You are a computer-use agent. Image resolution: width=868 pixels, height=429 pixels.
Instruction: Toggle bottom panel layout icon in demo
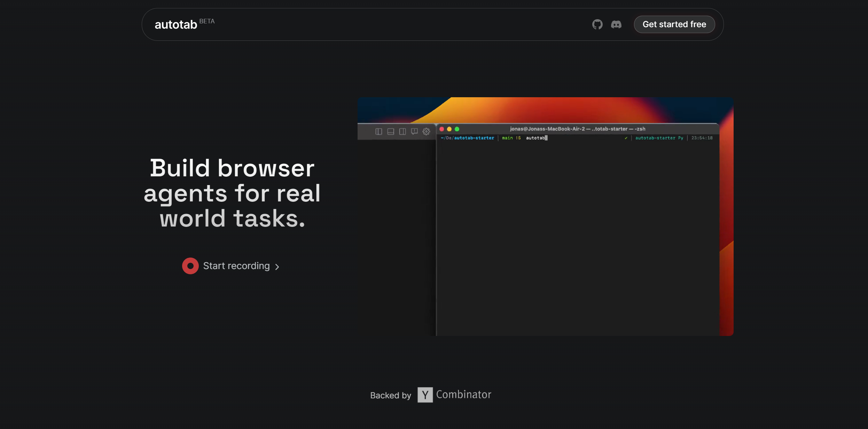390,132
